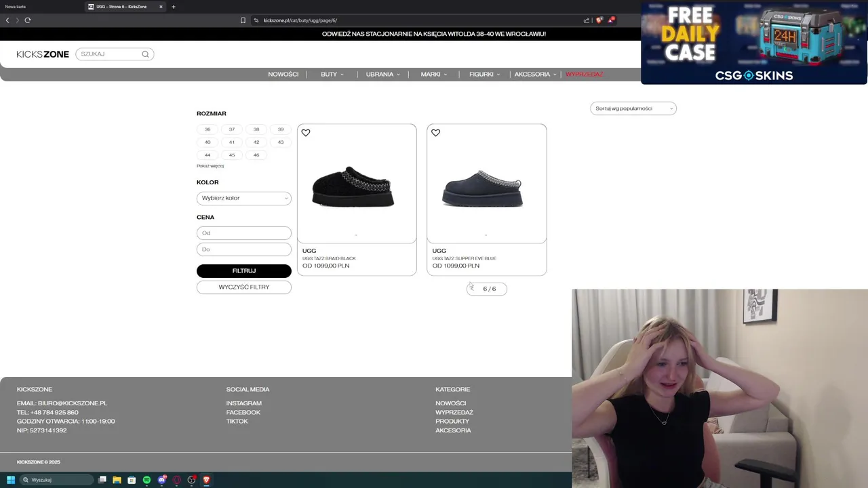Select size 42 filter
The image size is (868, 488).
point(256,142)
